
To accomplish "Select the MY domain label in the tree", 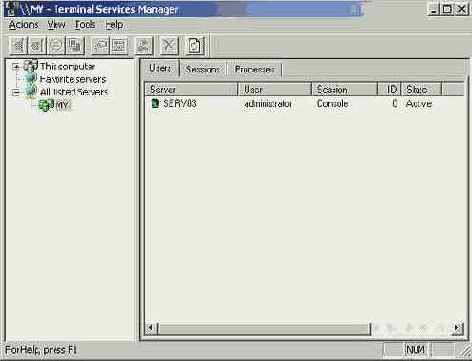I will (63, 105).
